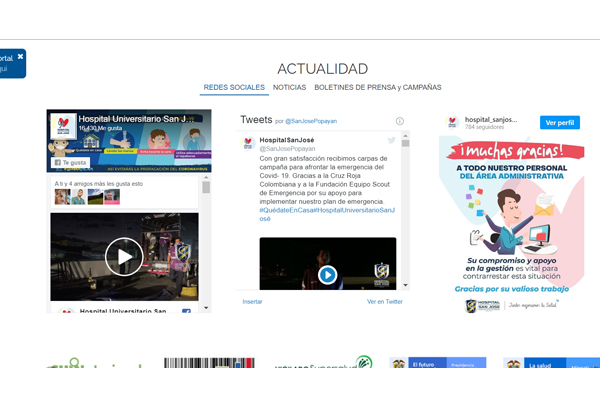
Task: Click the Twitter bird icon in tweet
Action: [391, 141]
